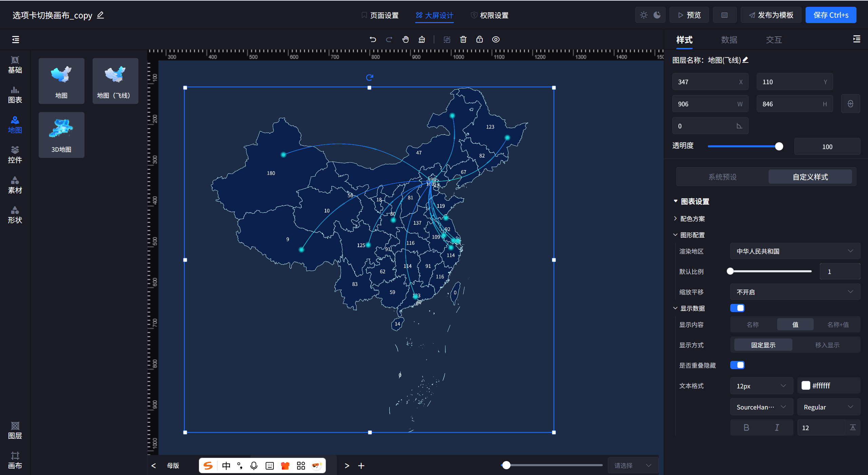Screen dimensions: 868x475
Task: Expand the 配色方案 section
Action: pyautogui.click(x=692, y=219)
